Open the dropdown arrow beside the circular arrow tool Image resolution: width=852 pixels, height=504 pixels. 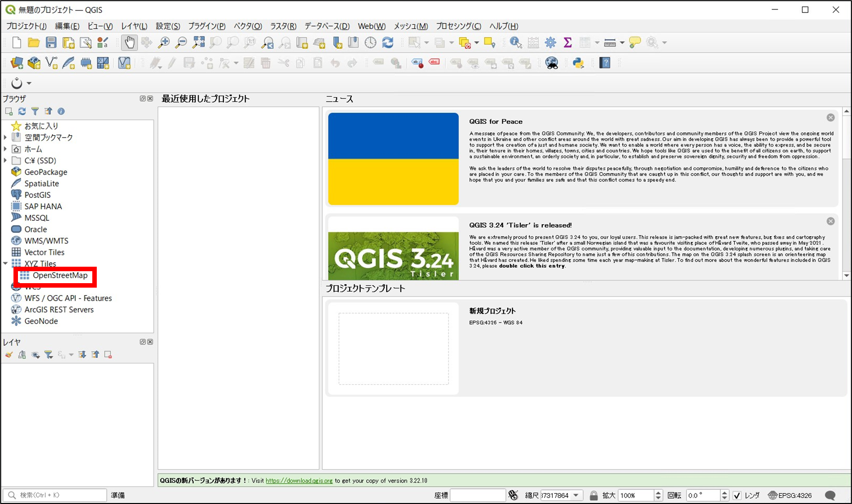pyautogui.click(x=29, y=83)
